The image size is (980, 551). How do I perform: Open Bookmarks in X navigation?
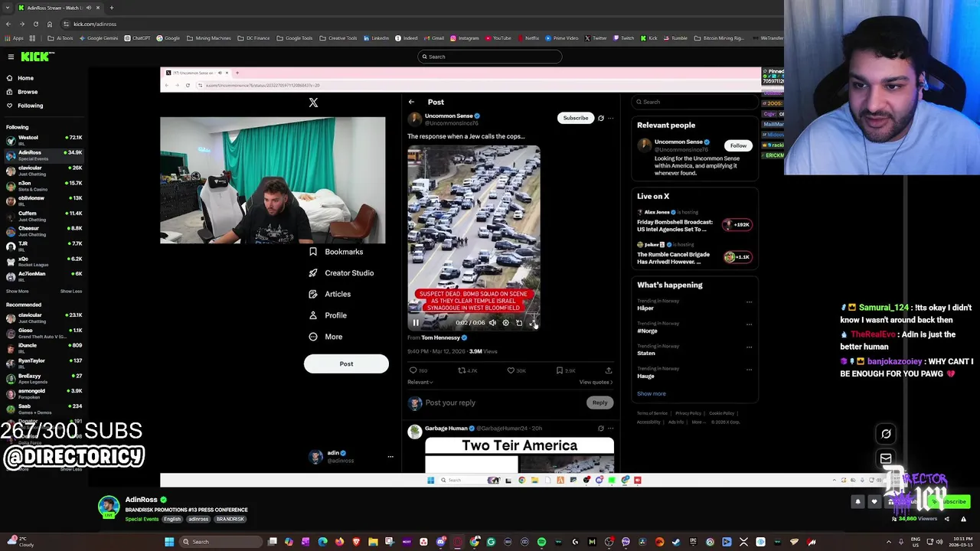tap(336, 252)
